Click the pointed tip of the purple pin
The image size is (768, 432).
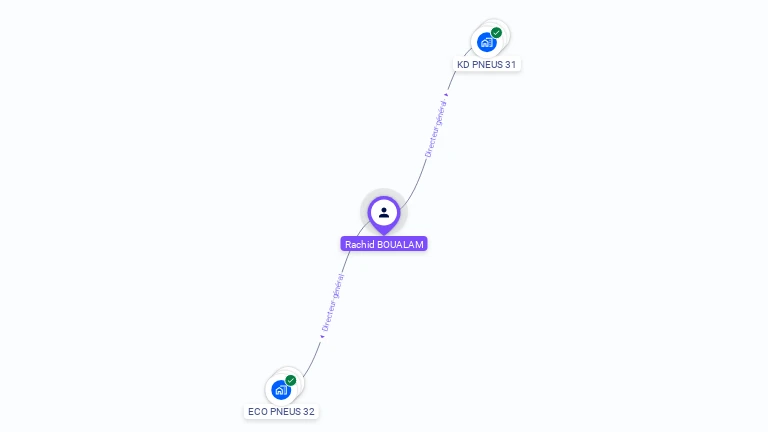[384, 232]
